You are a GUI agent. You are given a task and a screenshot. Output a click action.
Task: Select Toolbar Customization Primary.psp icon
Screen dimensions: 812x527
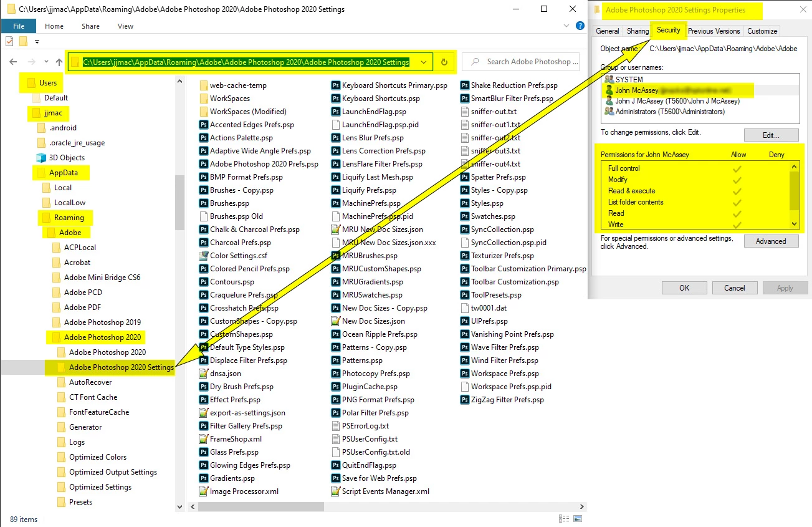point(465,269)
